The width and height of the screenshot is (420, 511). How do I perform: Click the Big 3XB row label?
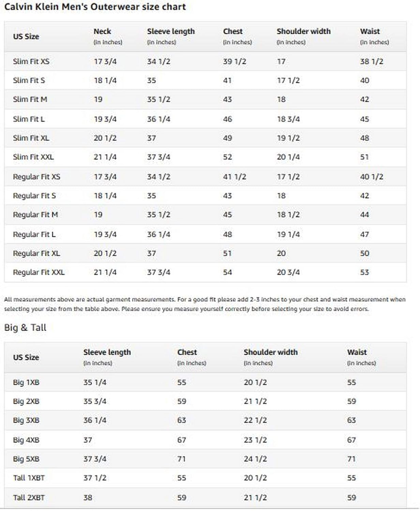point(26,420)
